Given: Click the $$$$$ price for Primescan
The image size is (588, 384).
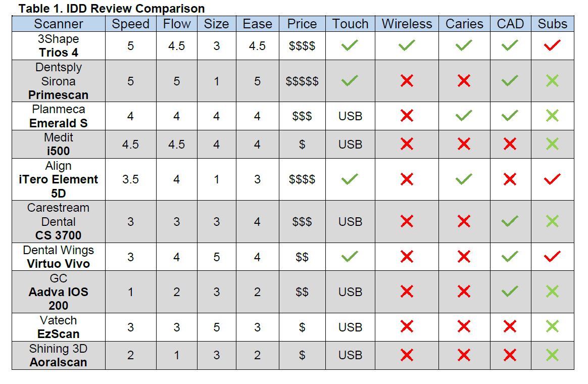Looking at the screenshot, I should pyautogui.click(x=302, y=81).
